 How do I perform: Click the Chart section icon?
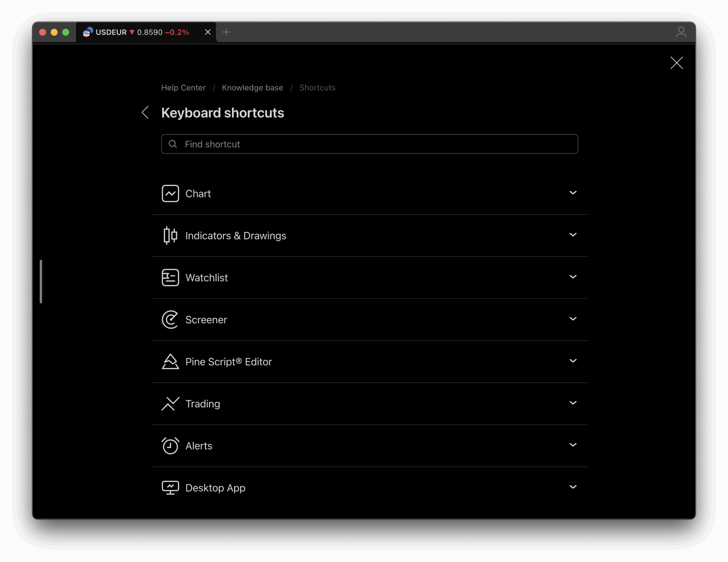click(x=170, y=193)
